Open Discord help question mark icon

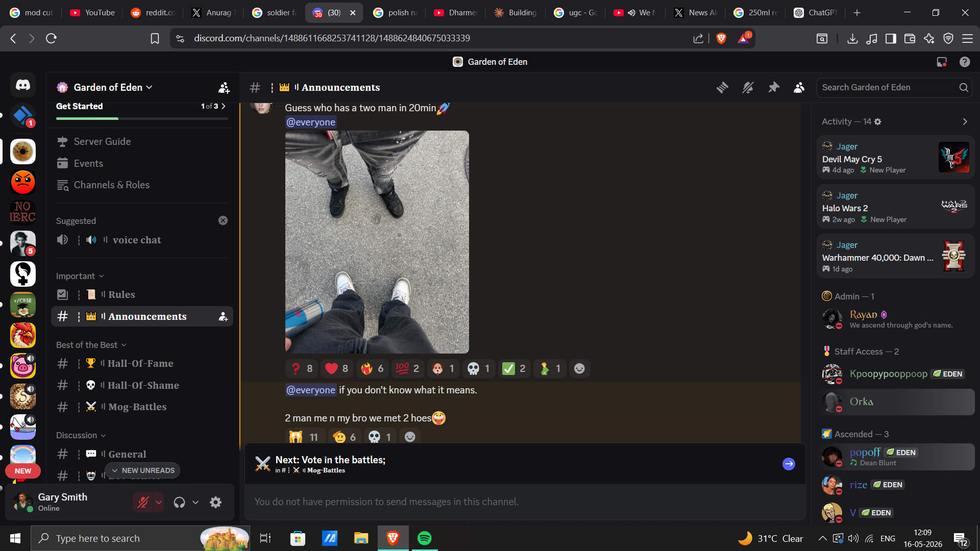[965, 62]
